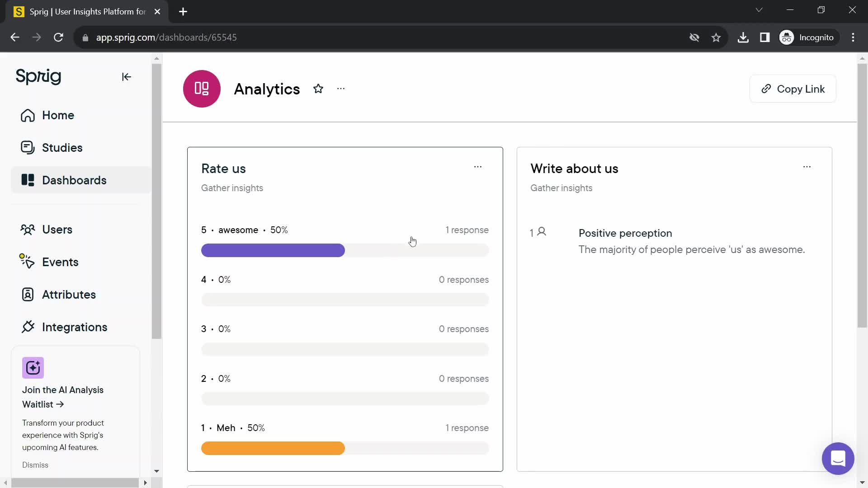Click the Home navigation icon

coord(28,115)
